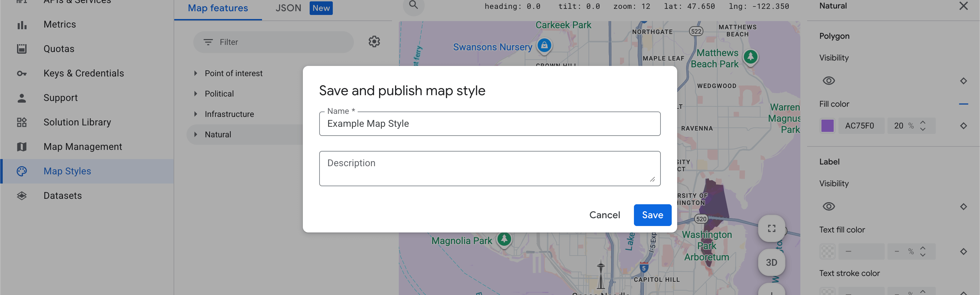Open the feature list settings gear
The width and height of the screenshot is (980, 295).
tap(374, 41)
